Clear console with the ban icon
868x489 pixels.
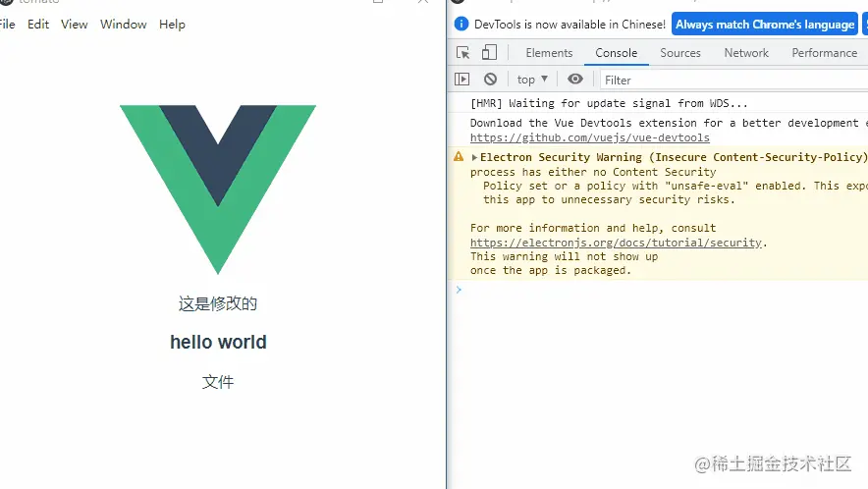click(x=490, y=80)
